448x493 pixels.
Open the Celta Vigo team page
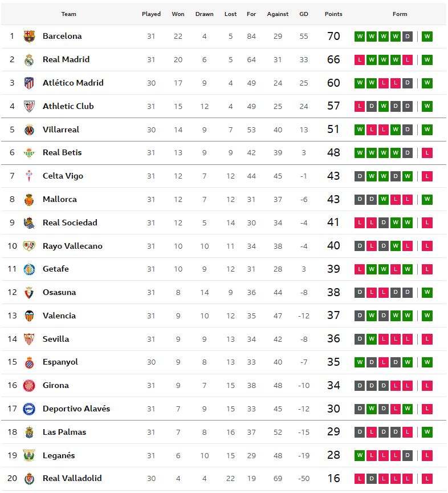(63, 176)
